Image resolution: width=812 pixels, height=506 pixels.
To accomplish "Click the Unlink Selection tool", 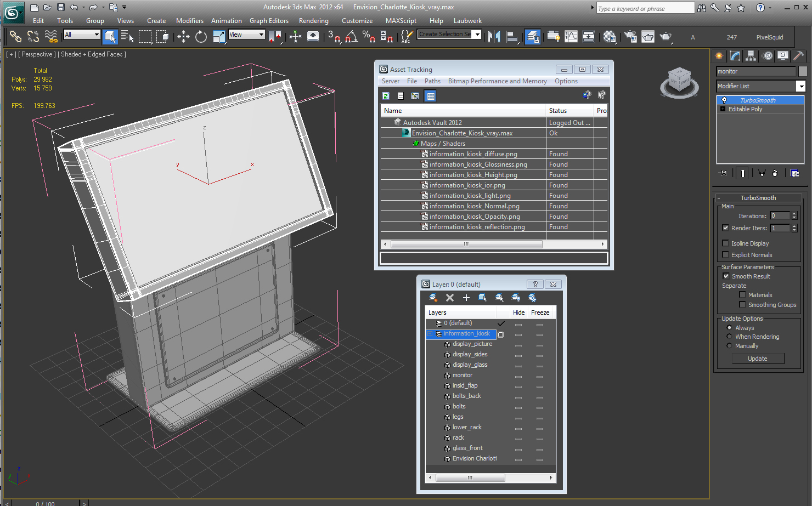I will pos(33,37).
